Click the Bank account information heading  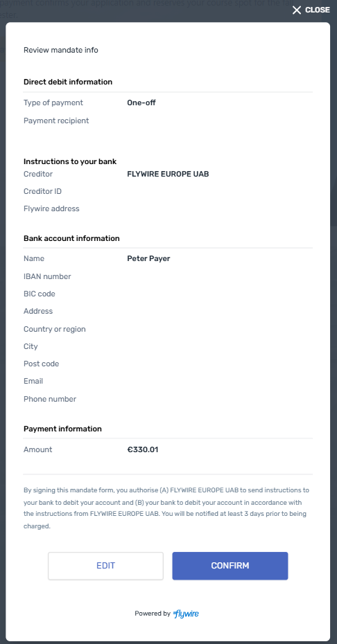pyautogui.click(x=71, y=238)
